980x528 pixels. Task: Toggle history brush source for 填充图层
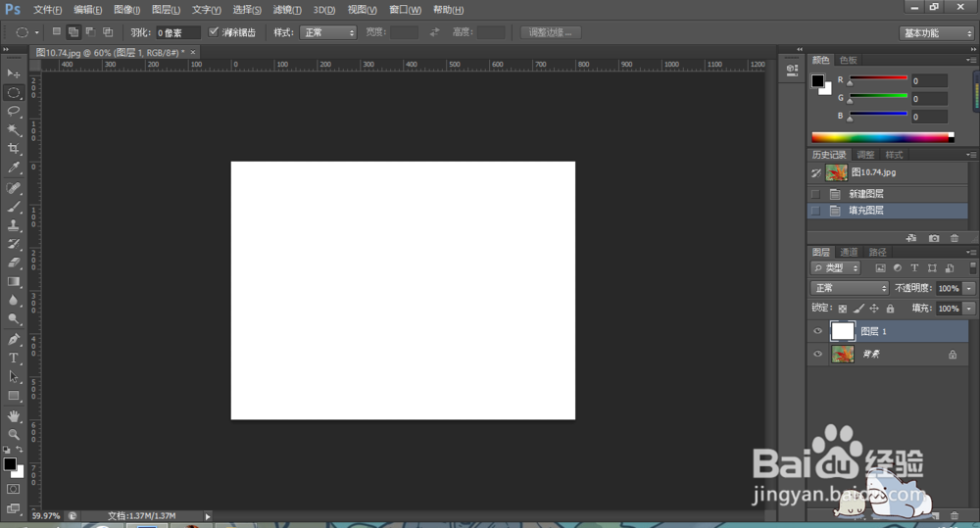click(815, 211)
